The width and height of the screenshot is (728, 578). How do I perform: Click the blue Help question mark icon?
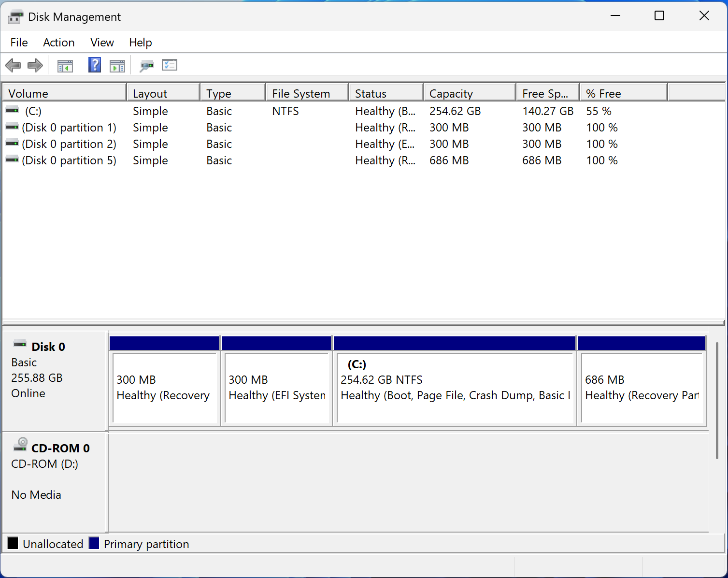(95, 65)
